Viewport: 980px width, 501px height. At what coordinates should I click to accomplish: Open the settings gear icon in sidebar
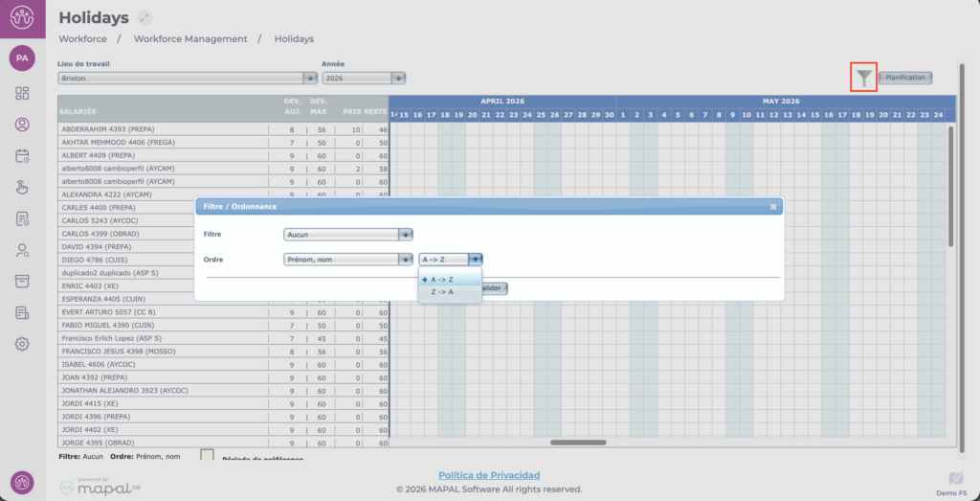click(22, 344)
